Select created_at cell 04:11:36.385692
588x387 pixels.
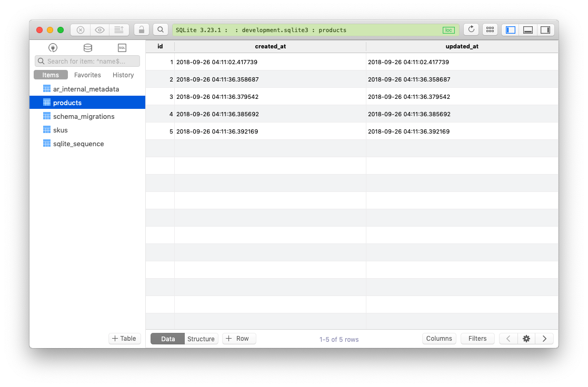[271, 114]
